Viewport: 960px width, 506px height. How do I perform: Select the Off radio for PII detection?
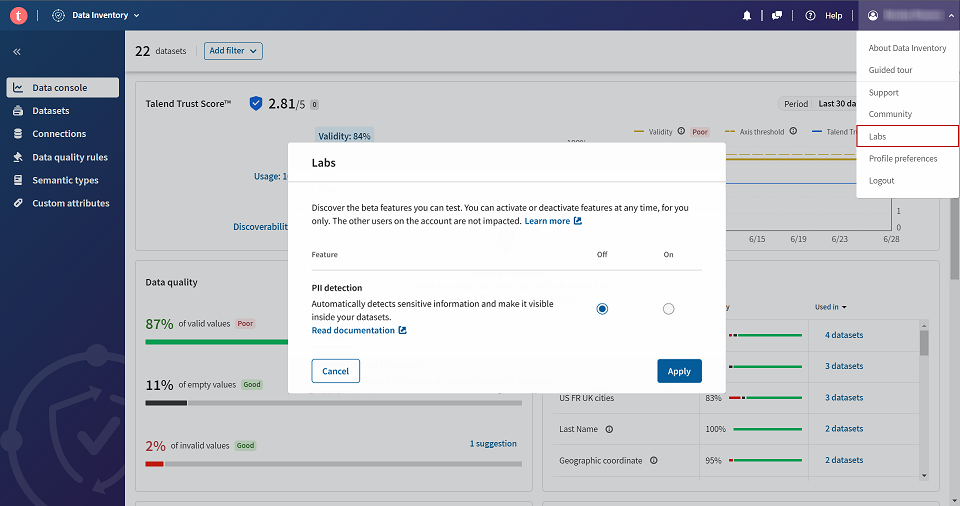[602, 309]
